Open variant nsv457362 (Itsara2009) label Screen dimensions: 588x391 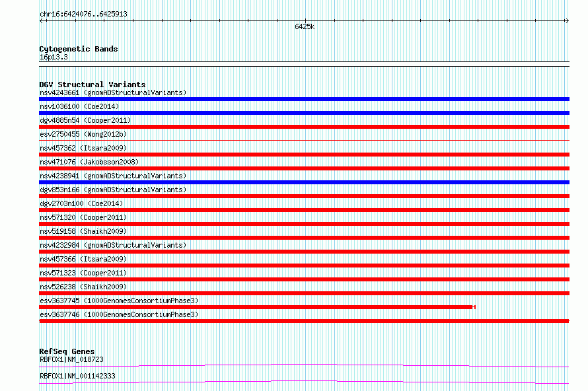83,148
